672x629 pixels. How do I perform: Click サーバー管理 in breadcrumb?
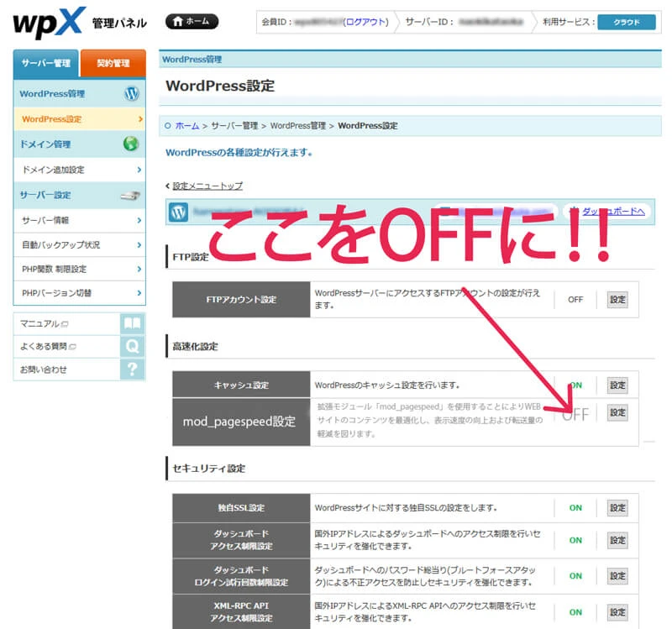click(x=234, y=125)
